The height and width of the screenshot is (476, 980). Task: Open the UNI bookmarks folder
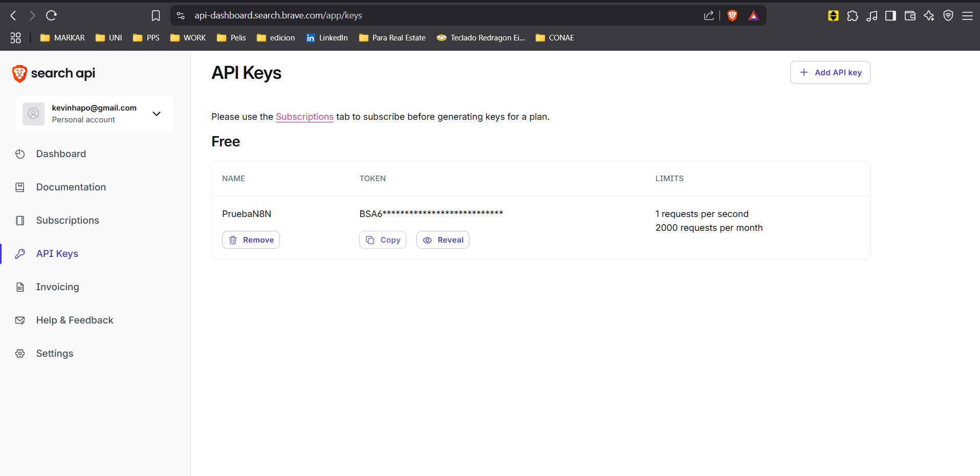click(108, 38)
